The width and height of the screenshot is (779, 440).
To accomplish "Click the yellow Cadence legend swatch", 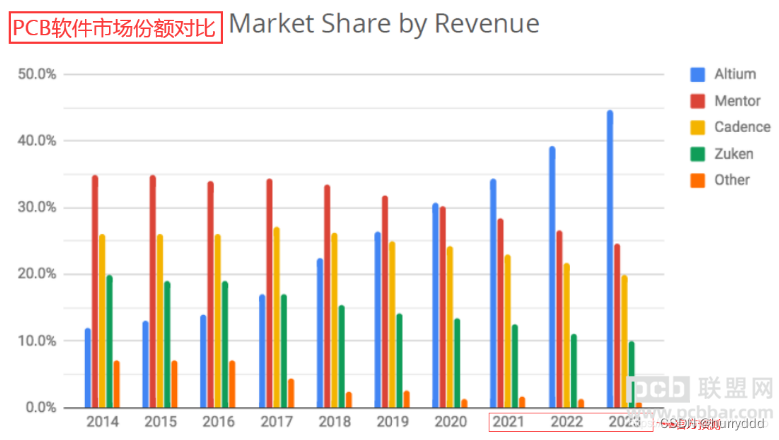I will coord(696,127).
